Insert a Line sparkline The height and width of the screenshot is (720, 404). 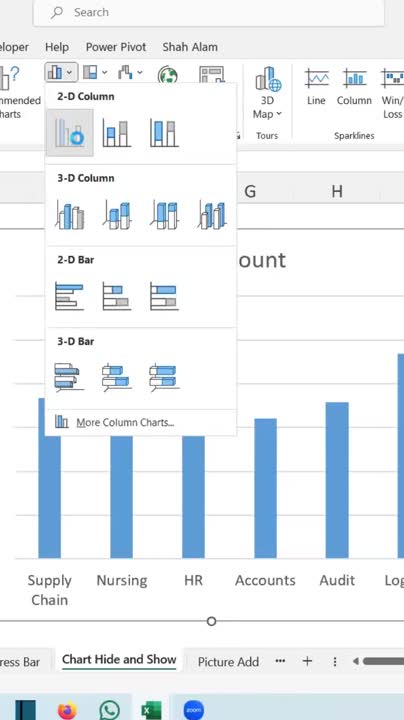(x=316, y=87)
